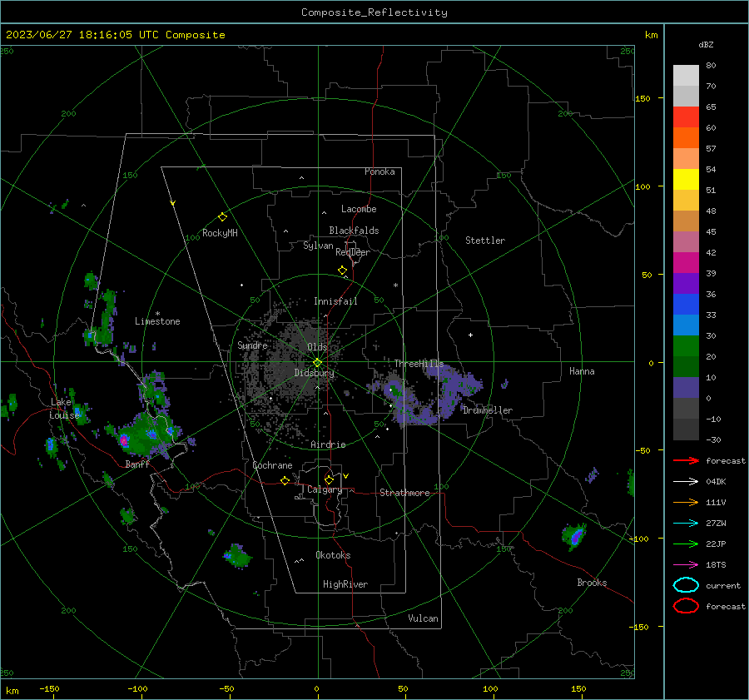Click the Strathmore label
749x700 pixels.
pos(404,493)
